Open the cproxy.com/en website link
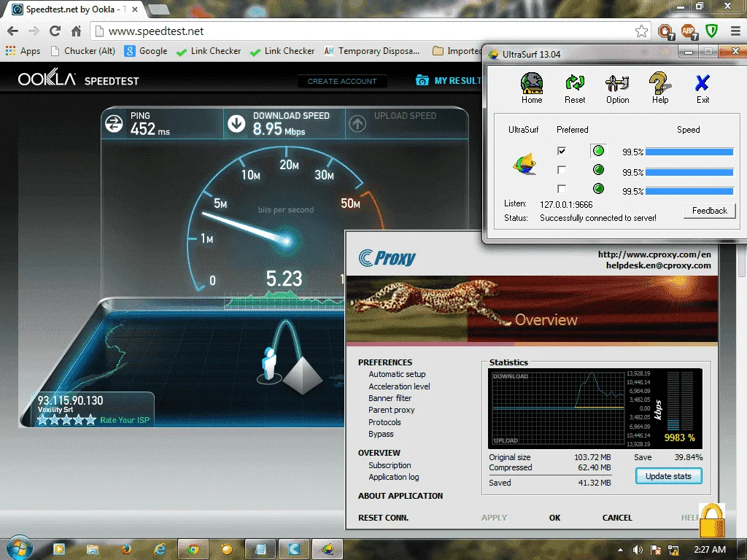The image size is (747, 560). coord(654,254)
